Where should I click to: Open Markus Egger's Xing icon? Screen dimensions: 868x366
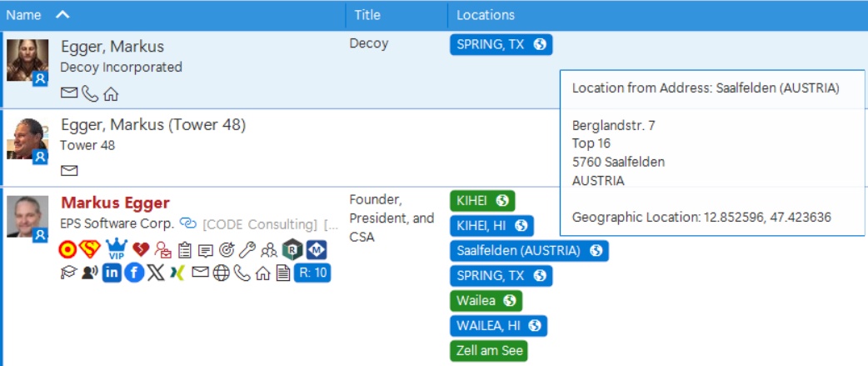coord(177,273)
